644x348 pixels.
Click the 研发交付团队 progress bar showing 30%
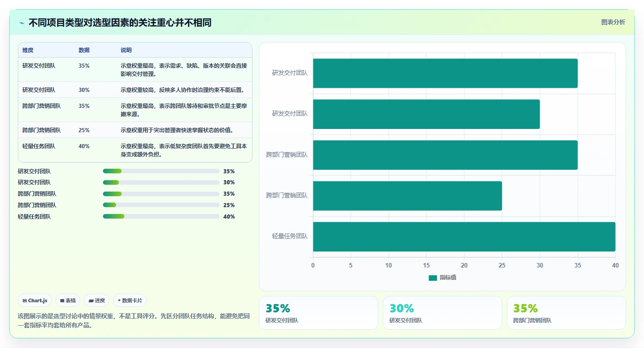161,182
